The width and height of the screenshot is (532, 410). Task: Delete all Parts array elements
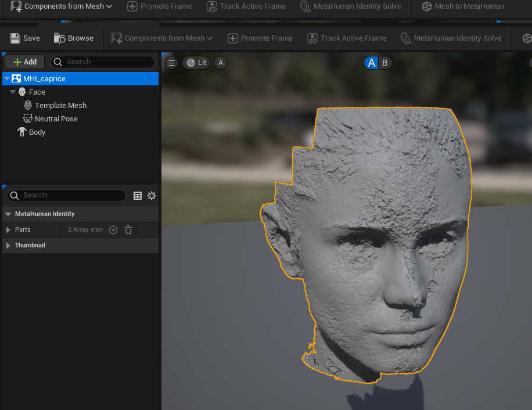(128, 230)
